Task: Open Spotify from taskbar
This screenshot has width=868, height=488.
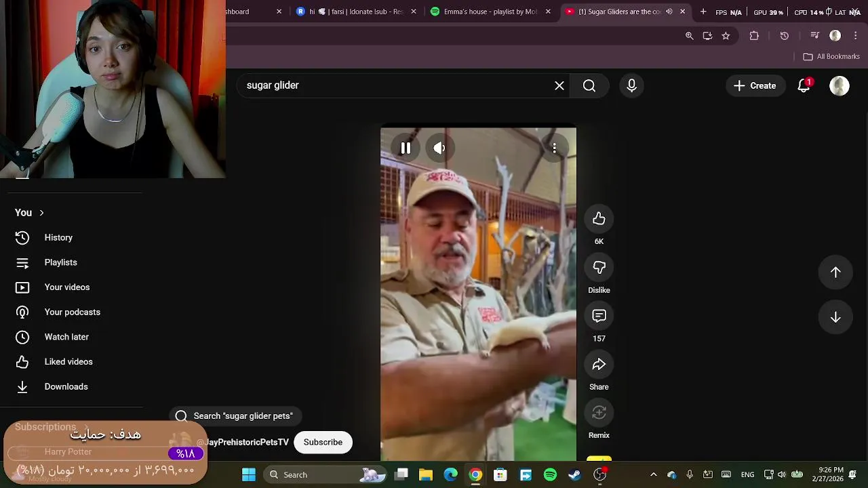Action: coord(550,474)
